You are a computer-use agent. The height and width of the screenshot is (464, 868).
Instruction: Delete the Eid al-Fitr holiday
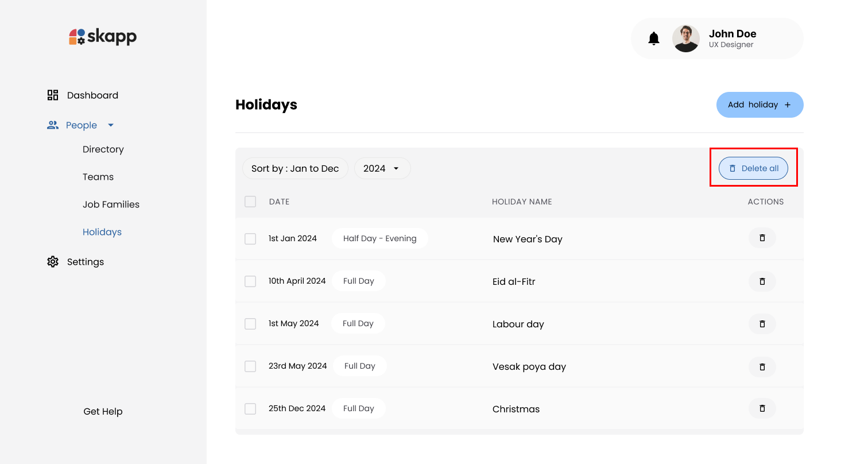(x=762, y=281)
